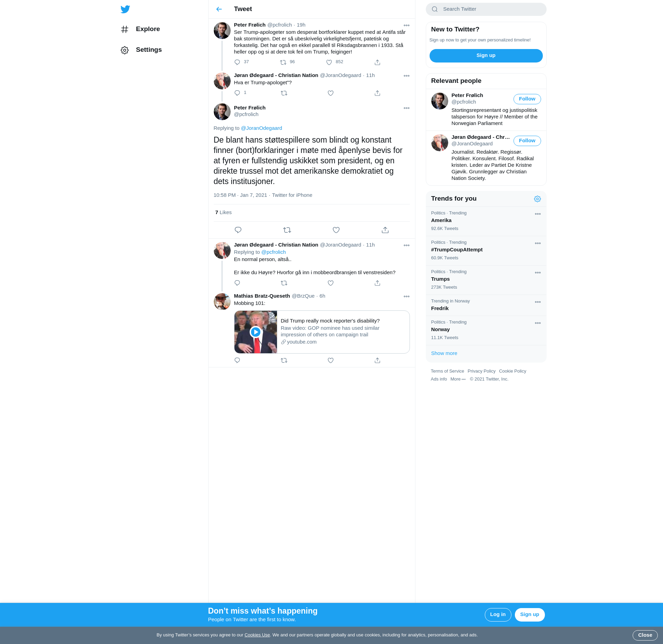663x644 pixels.
Task: Open more options on 'Hva er Trump-apologet' tweet
Action: pos(406,76)
